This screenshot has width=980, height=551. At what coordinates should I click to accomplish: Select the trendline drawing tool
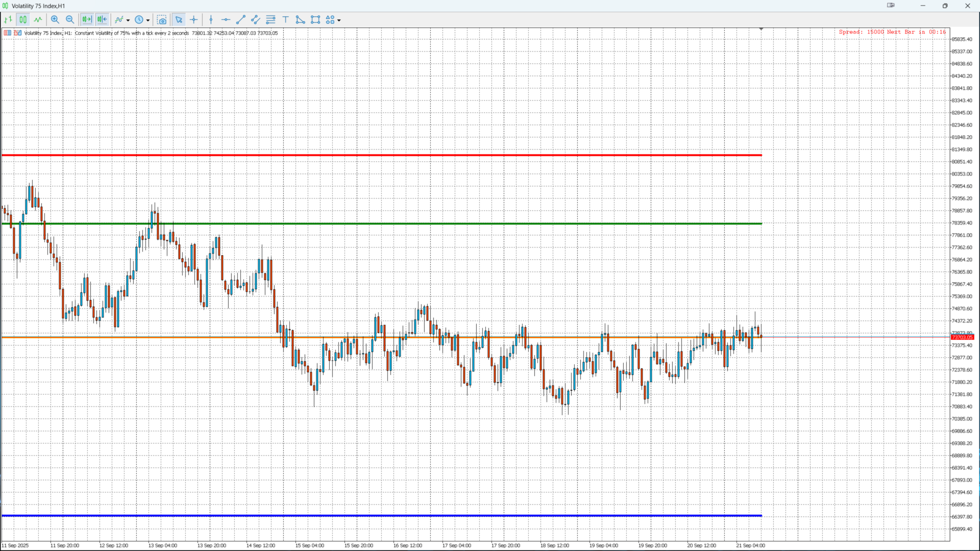[241, 20]
